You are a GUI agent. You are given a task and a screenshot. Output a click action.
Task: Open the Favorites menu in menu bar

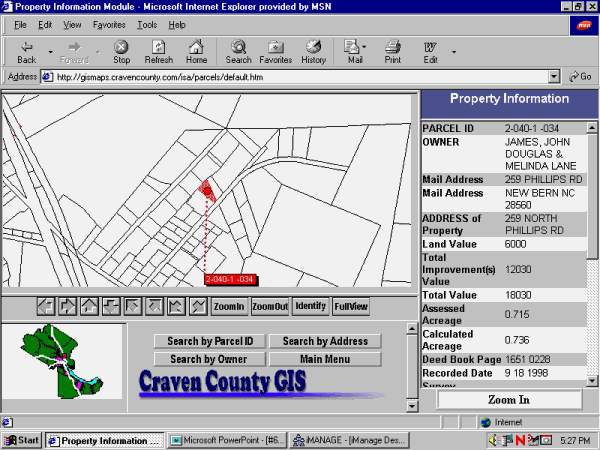tap(109, 24)
